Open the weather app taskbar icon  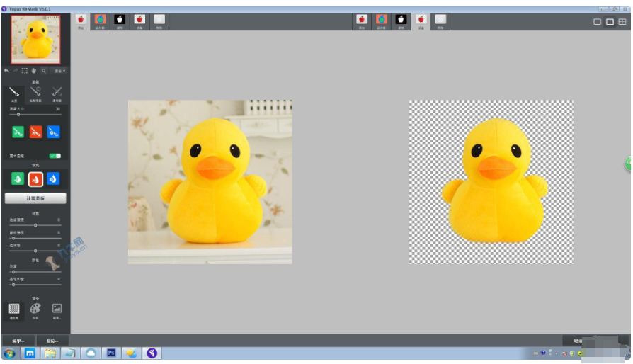click(x=131, y=353)
